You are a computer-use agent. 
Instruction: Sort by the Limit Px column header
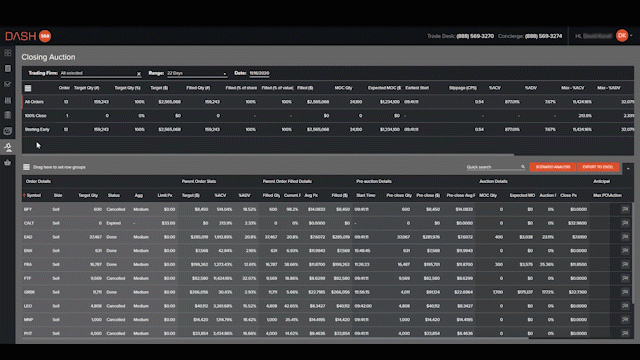165,196
